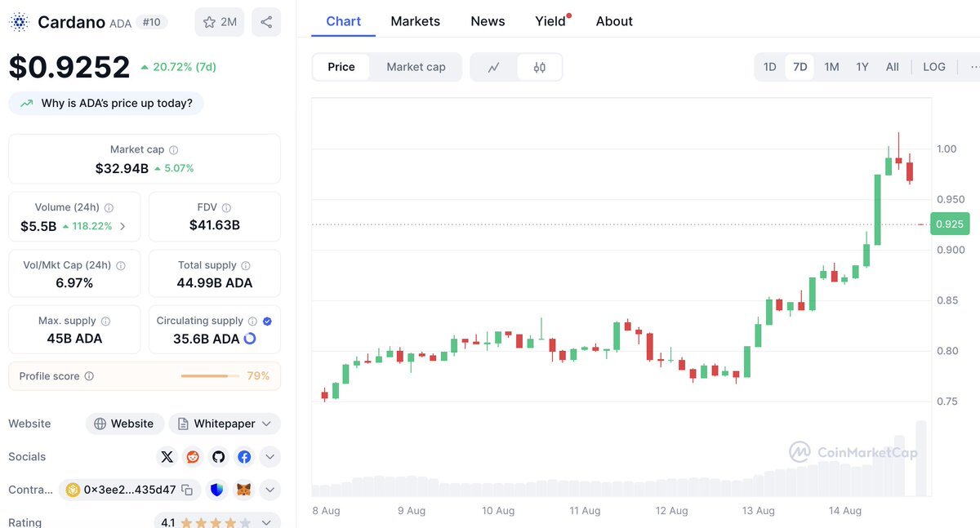Click the MetaMask fox icon
This screenshot has width=980, height=528.
244,490
